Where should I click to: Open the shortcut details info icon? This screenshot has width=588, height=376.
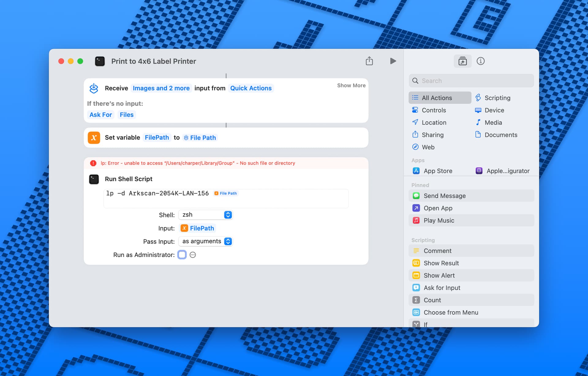coord(481,61)
